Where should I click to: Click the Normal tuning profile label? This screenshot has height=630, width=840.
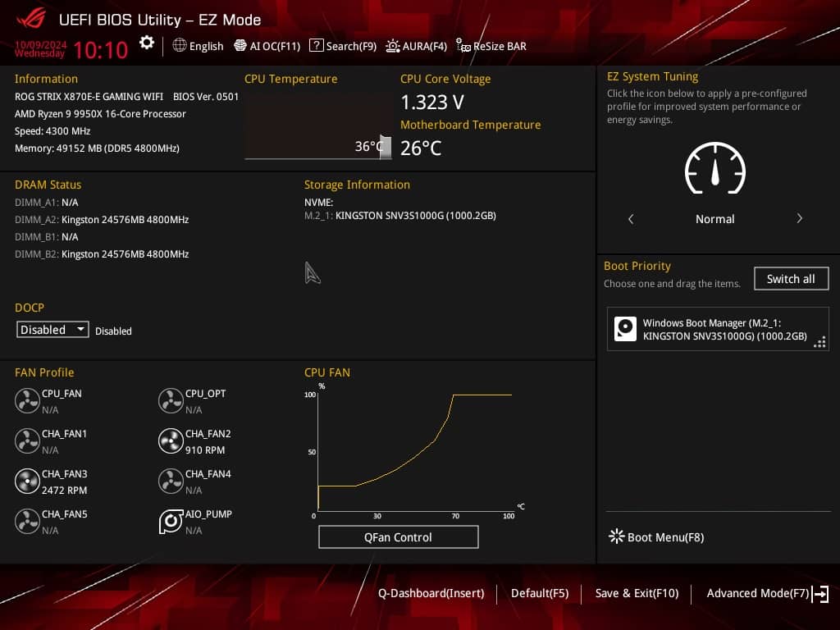point(714,219)
